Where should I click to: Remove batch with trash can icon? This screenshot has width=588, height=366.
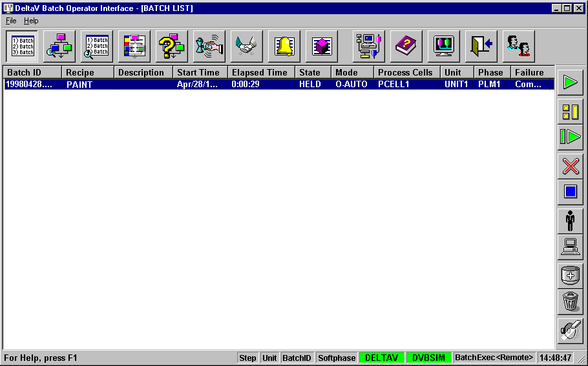(x=571, y=301)
